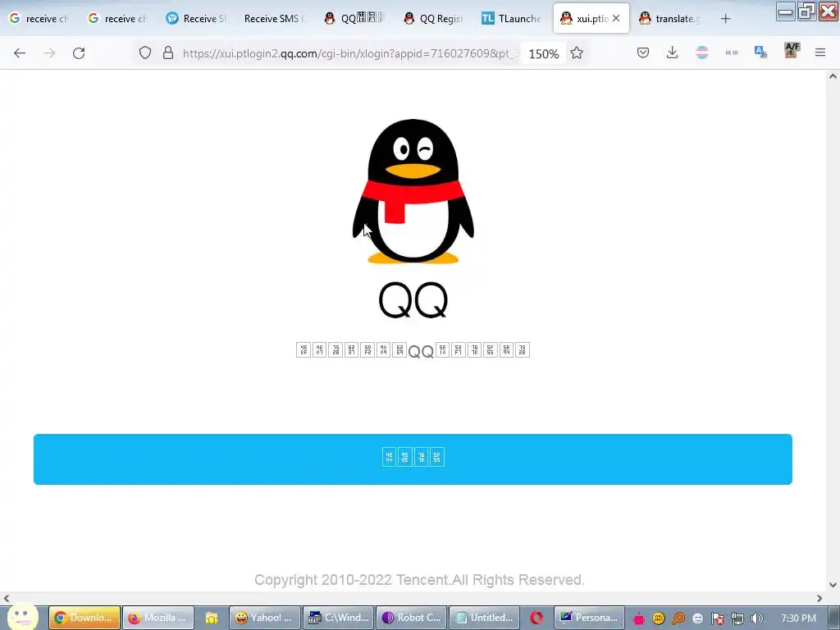The image size is (840, 630).
Task: Switch to first 'receive ch' Google tab
Action: coord(39,19)
